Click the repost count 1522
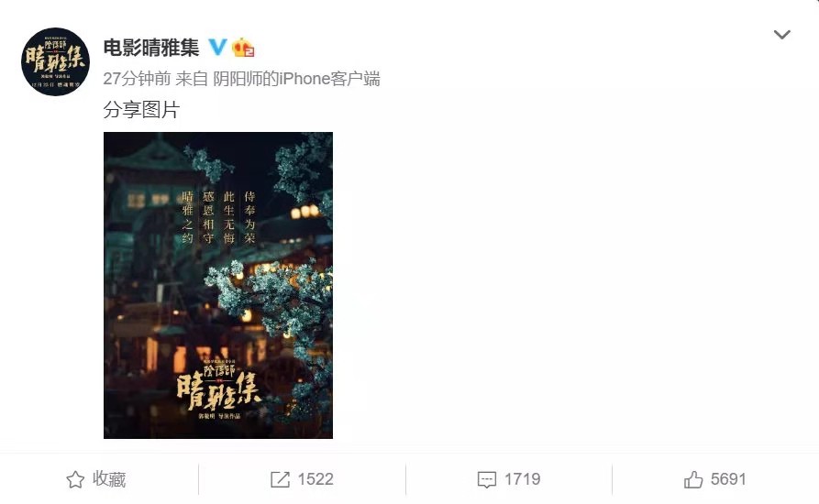 [315, 479]
